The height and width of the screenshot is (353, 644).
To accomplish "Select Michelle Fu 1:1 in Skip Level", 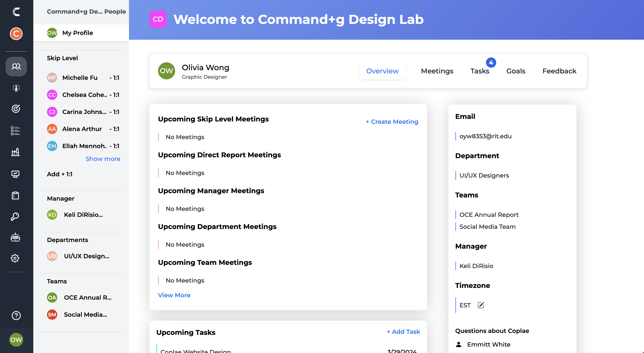I will click(83, 78).
